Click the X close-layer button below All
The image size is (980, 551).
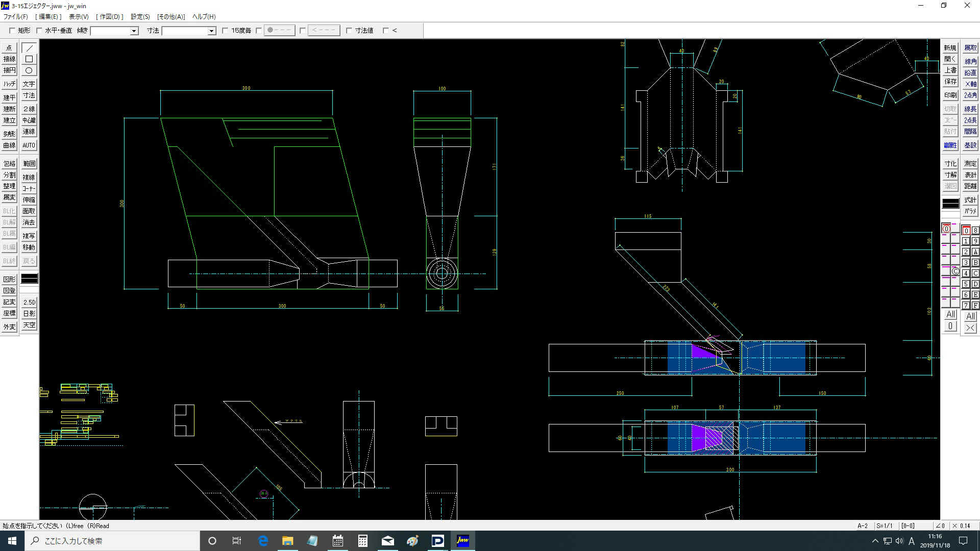(x=970, y=328)
